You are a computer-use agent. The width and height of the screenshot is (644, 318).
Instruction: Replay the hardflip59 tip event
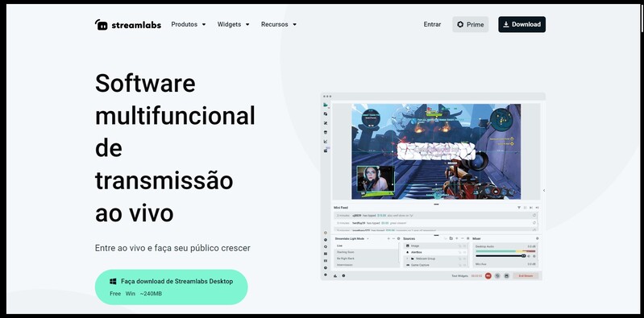point(534,223)
